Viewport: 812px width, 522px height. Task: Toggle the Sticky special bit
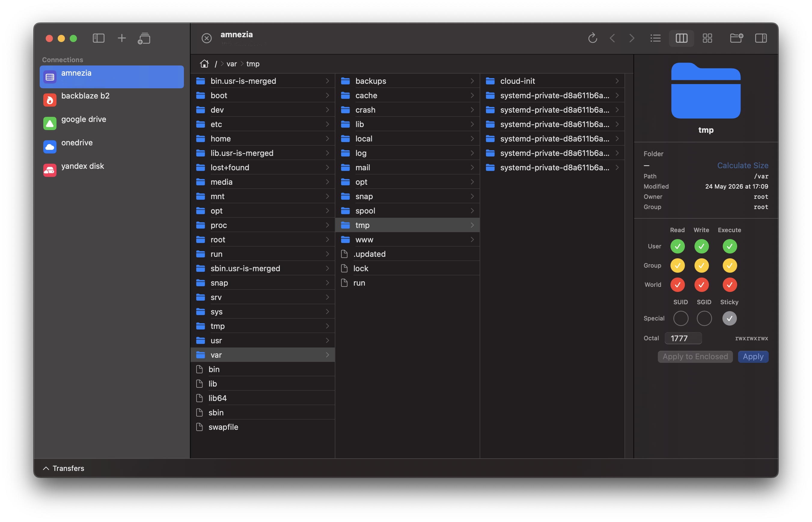pyautogui.click(x=730, y=318)
